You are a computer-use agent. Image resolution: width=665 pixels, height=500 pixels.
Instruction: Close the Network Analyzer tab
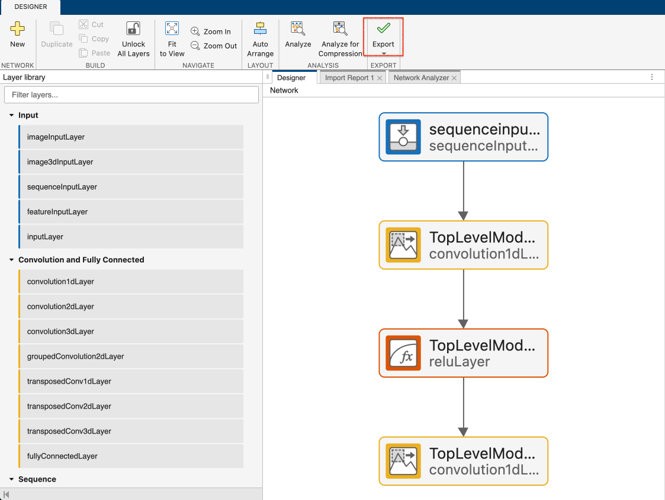pyautogui.click(x=454, y=78)
